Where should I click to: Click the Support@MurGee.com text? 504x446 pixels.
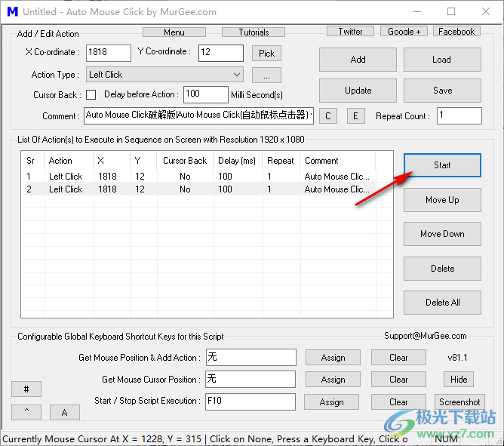(426, 336)
